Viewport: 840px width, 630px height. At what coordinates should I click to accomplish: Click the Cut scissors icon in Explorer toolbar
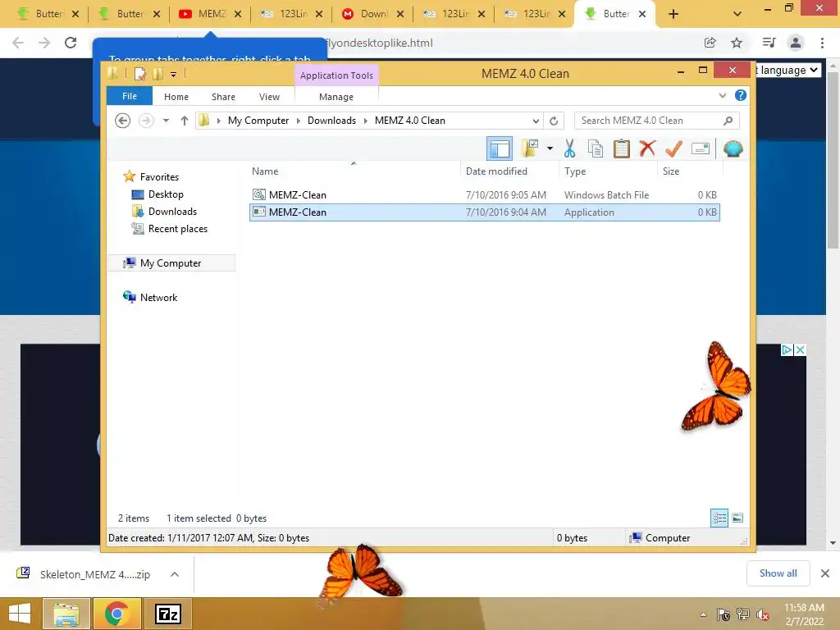point(569,148)
